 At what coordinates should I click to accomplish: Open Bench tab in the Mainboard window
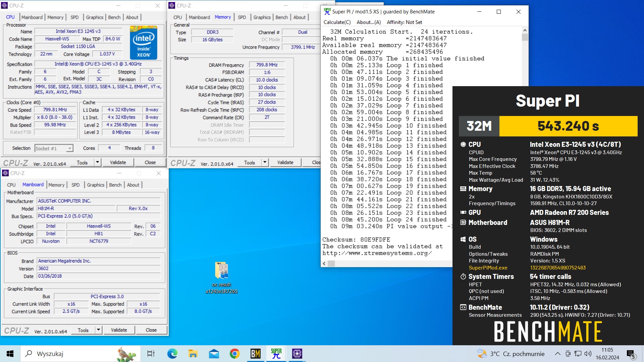[115, 185]
